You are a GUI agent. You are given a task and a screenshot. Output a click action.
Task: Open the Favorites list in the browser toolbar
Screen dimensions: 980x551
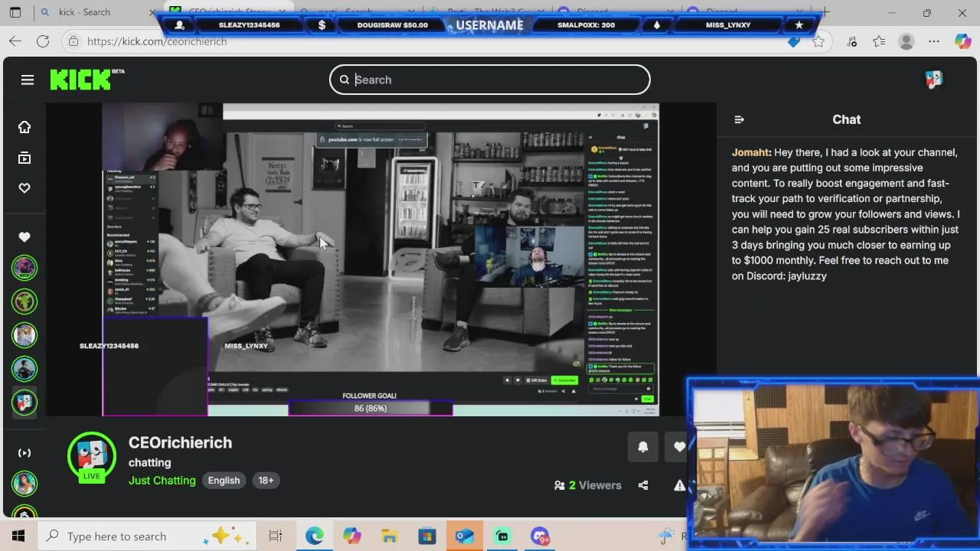[x=879, y=41]
